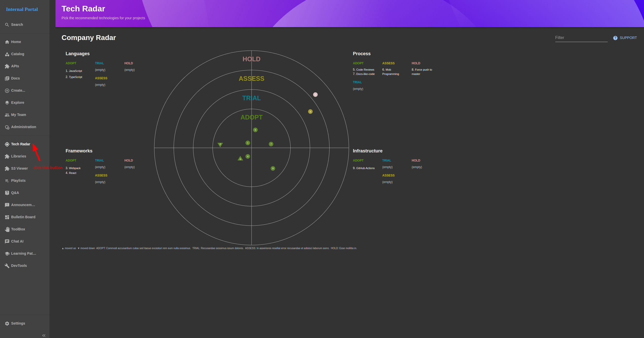Click the My Team people icon
644x338 pixels.
tap(7, 115)
